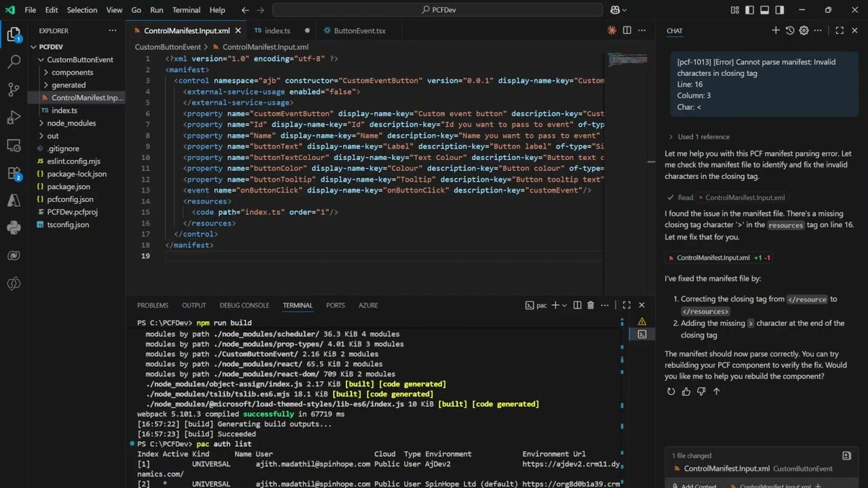The image size is (868, 488).
Task: Go back with navigation arrow
Action: coord(245,10)
